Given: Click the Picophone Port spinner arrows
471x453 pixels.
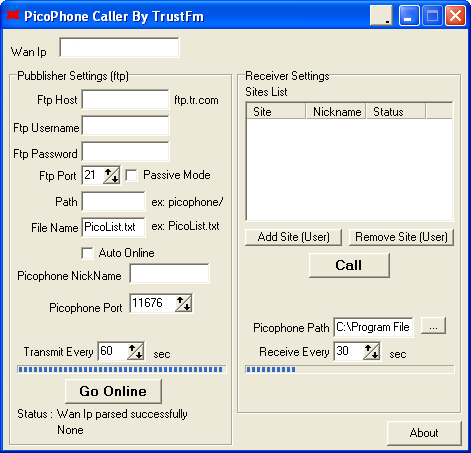Looking at the screenshot, I should (184, 303).
